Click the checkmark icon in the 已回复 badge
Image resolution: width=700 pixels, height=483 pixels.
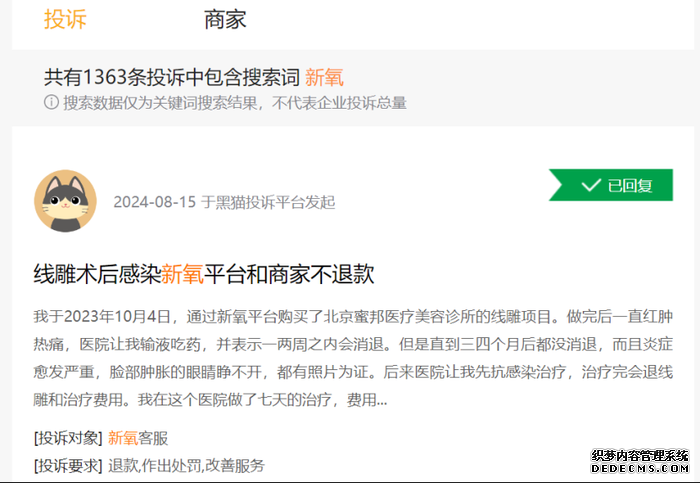[591, 185]
